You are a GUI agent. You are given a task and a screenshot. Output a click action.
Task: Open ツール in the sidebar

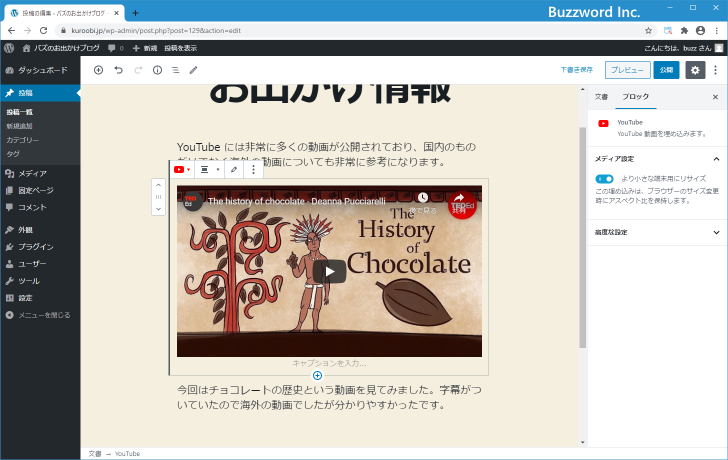(40, 281)
